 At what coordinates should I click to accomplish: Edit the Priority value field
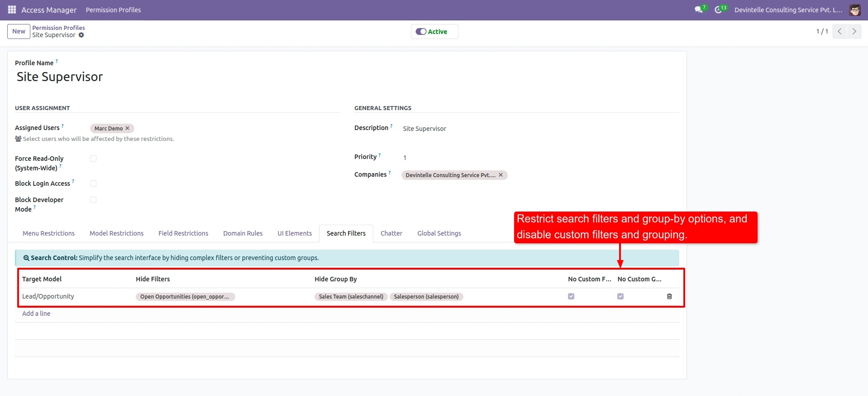pyautogui.click(x=540, y=158)
